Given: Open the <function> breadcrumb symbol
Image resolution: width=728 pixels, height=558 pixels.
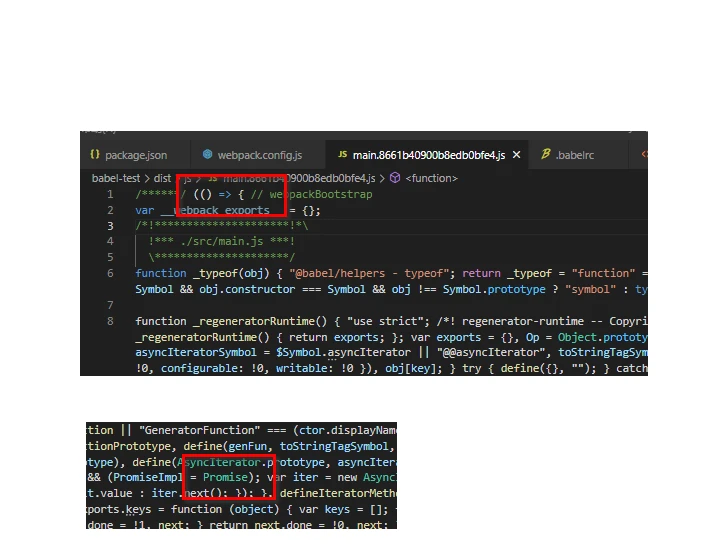Looking at the screenshot, I should click(x=431, y=178).
